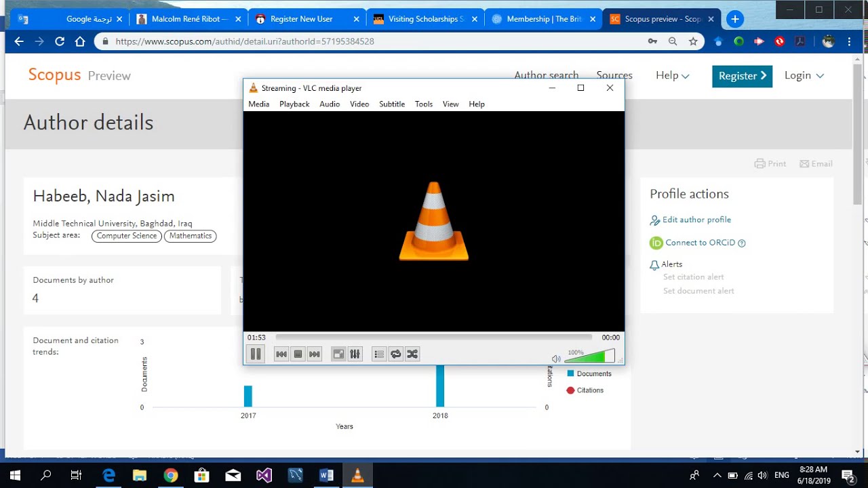Screen dimensions: 868x488
Task: Expand the Scopus Help dropdown
Action: (672, 75)
